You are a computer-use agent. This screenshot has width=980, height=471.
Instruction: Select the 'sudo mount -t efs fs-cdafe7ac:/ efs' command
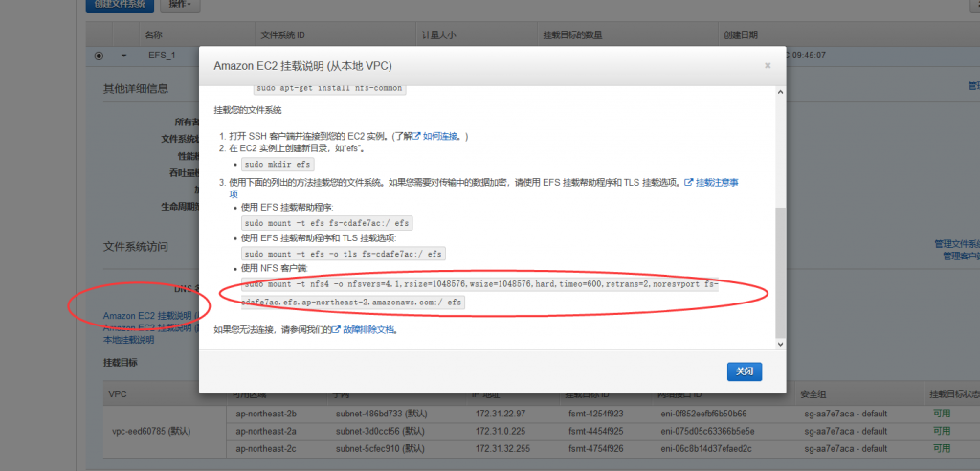click(327, 223)
